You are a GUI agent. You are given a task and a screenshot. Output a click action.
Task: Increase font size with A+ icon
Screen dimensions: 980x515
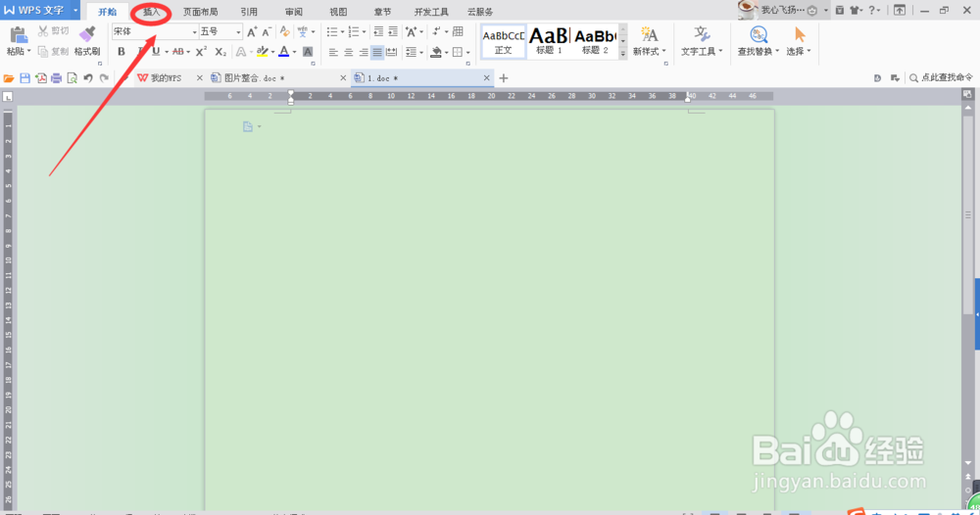point(252,32)
